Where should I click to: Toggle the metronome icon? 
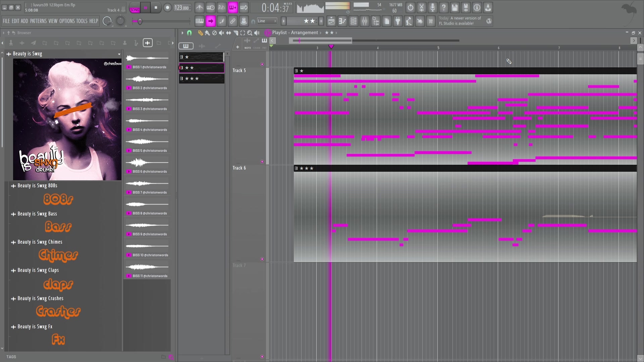pos(200,7)
